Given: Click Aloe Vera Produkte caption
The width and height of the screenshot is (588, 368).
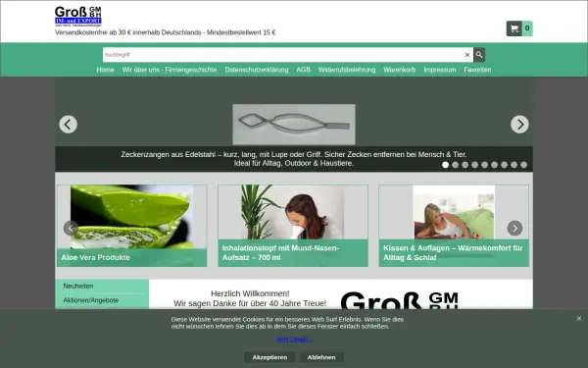Looking at the screenshot, I should (131, 257).
